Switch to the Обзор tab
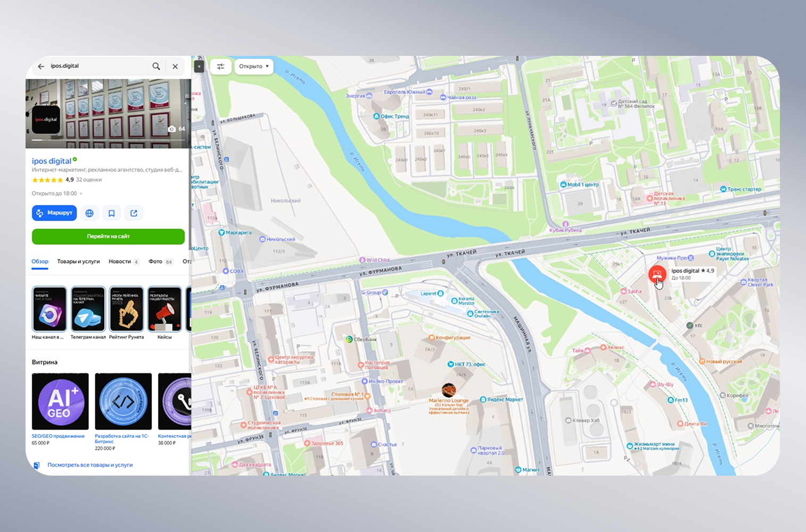Screen dimensions: 806x532 pos(40,262)
